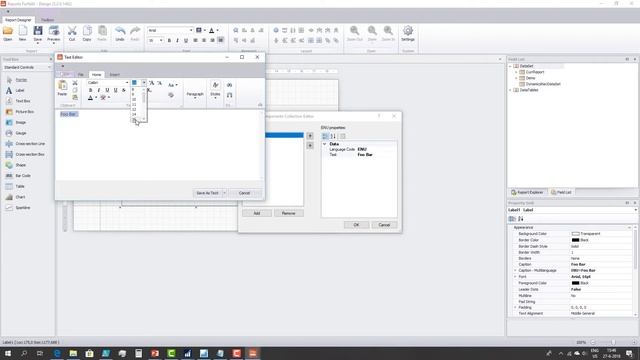The image size is (640, 360).
Task: Switch to Field List tab
Action: coord(561,192)
